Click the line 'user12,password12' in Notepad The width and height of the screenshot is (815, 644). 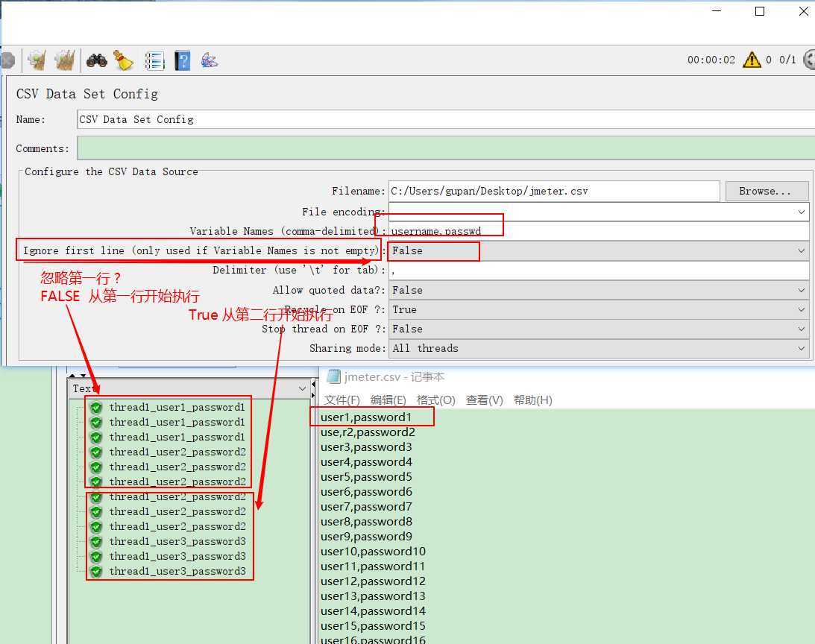click(373, 581)
